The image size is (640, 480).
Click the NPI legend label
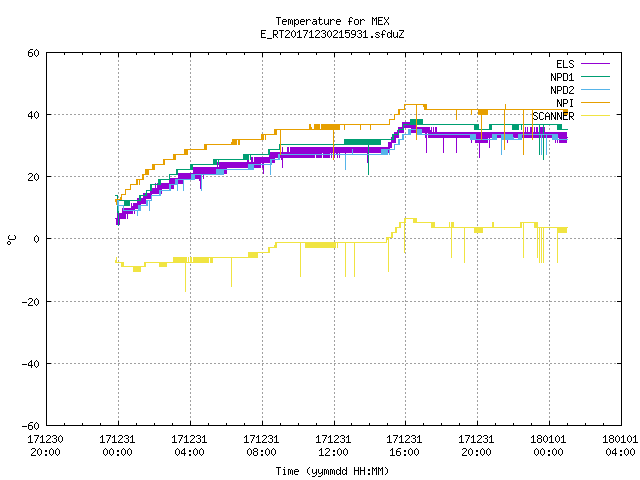point(565,103)
